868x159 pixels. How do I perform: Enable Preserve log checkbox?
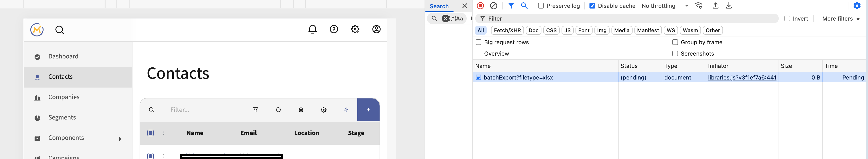pos(541,6)
